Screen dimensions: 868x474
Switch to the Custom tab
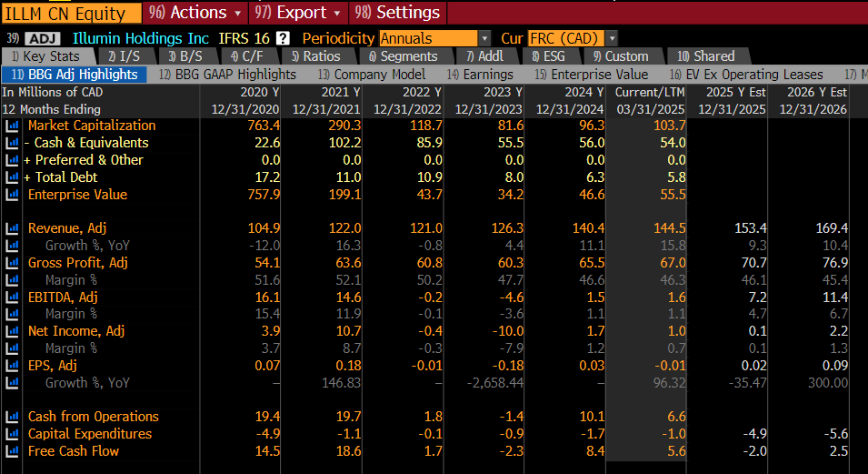621,56
